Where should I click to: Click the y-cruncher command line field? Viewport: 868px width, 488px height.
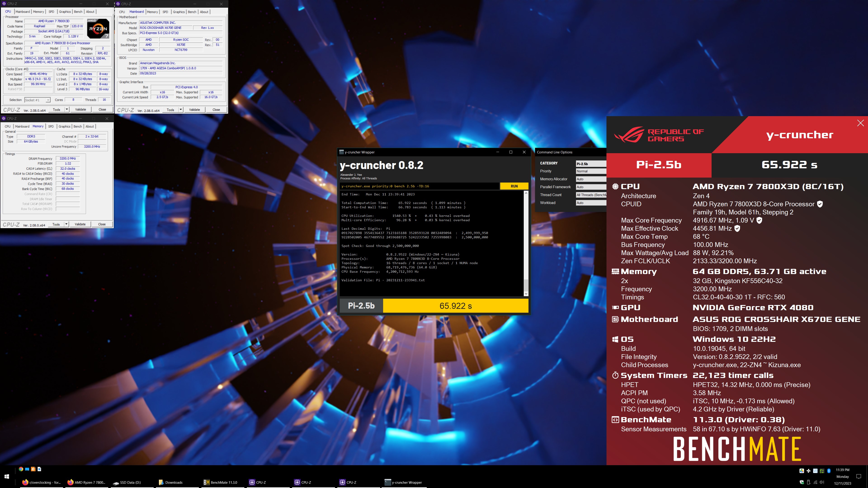point(420,186)
